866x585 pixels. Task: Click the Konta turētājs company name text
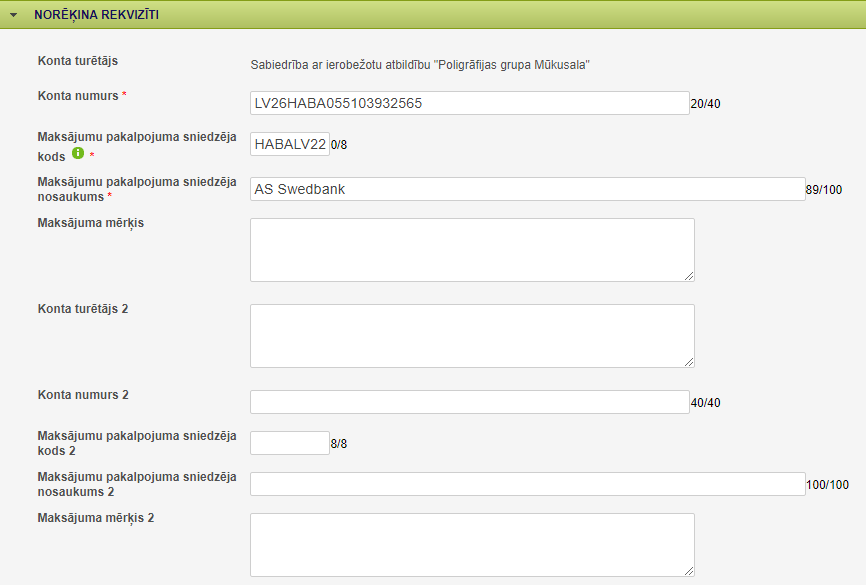click(x=420, y=65)
